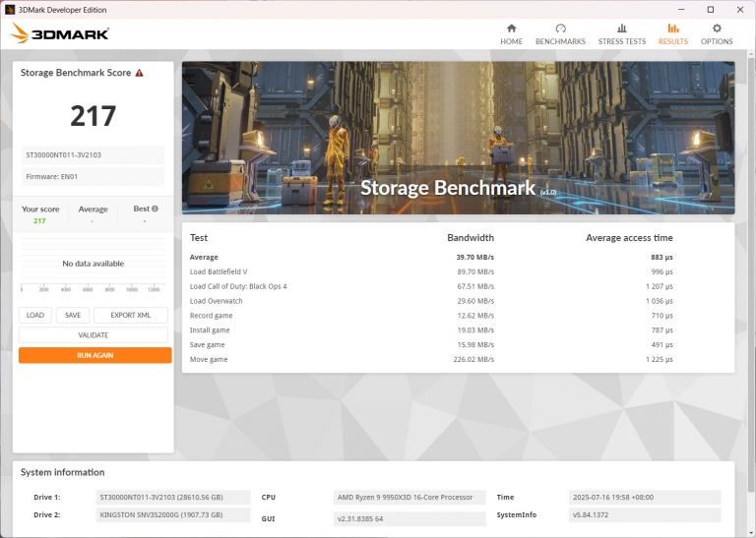Click access time 883 µs
This screenshot has width=756, height=538.
(x=661, y=258)
